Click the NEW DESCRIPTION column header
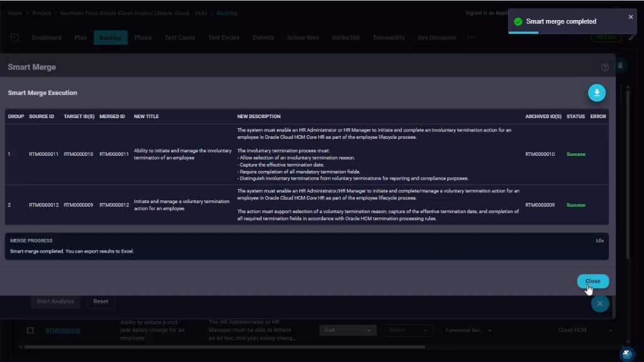The width and height of the screenshot is (644, 362). point(258,116)
